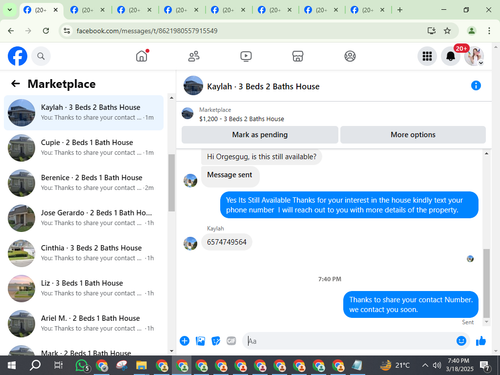Viewport: 500px width, 375px height.
Task: Attach a photo using the image icon
Action: point(200,341)
